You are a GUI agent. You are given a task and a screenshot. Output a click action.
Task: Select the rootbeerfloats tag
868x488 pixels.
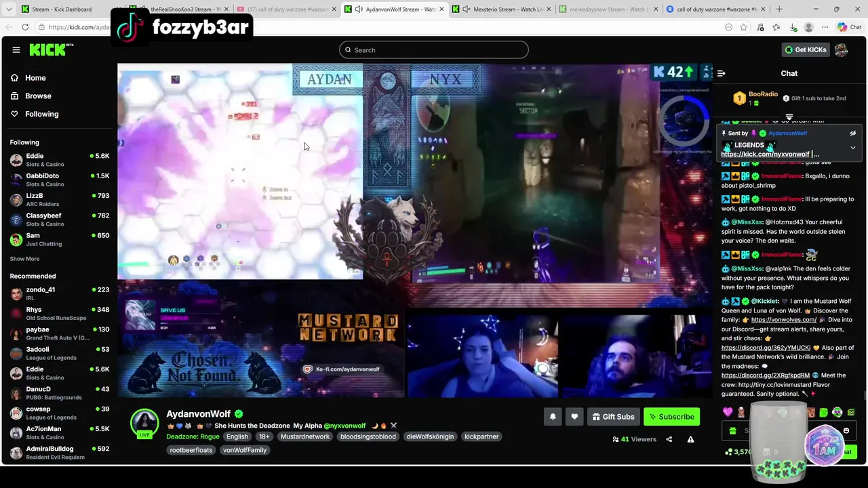[191, 450]
